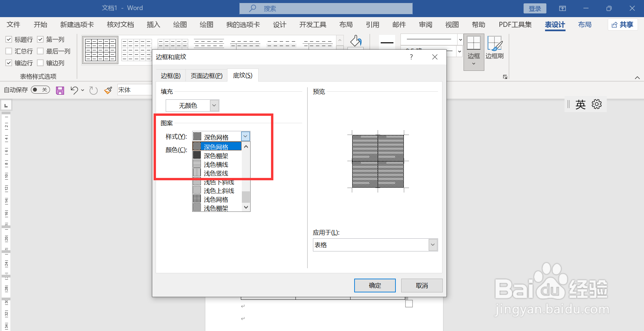Choose the light grid (浅色网格) pattern
The width and height of the screenshot is (644, 331).
(217, 199)
